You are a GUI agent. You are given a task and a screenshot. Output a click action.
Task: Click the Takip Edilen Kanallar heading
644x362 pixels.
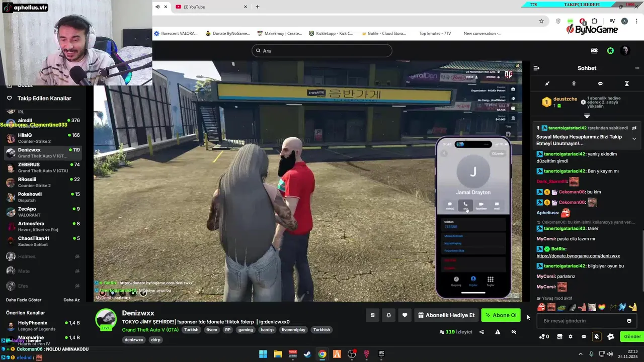(44, 99)
